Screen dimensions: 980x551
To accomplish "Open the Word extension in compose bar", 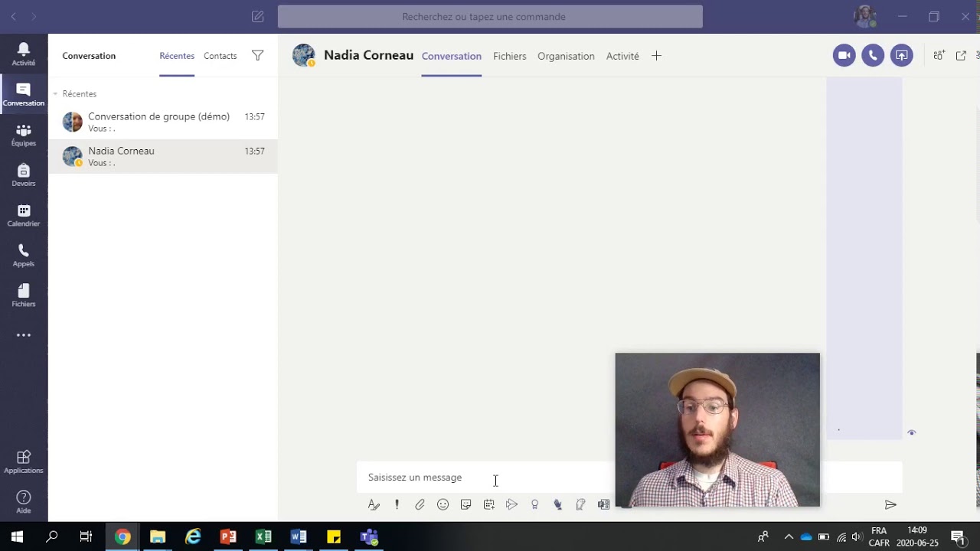I will pos(603,504).
